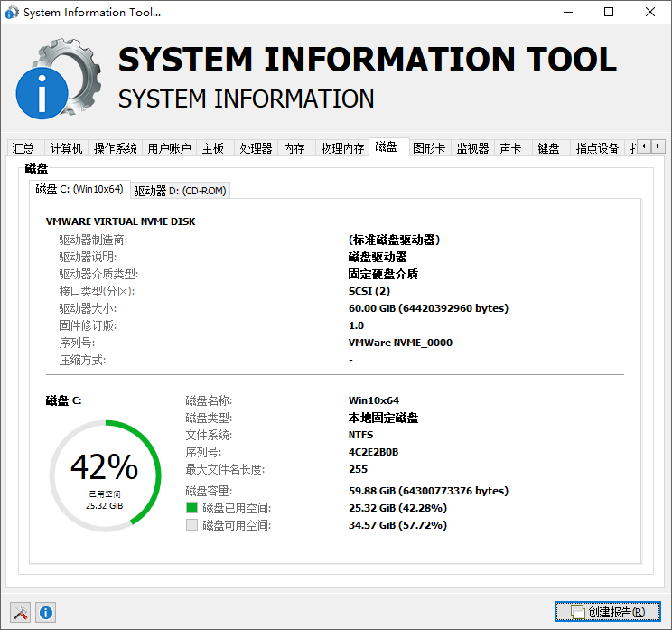Open the tools wrench icon at bottom left
The width and height of the screenshot is (672, 630).
20,612
